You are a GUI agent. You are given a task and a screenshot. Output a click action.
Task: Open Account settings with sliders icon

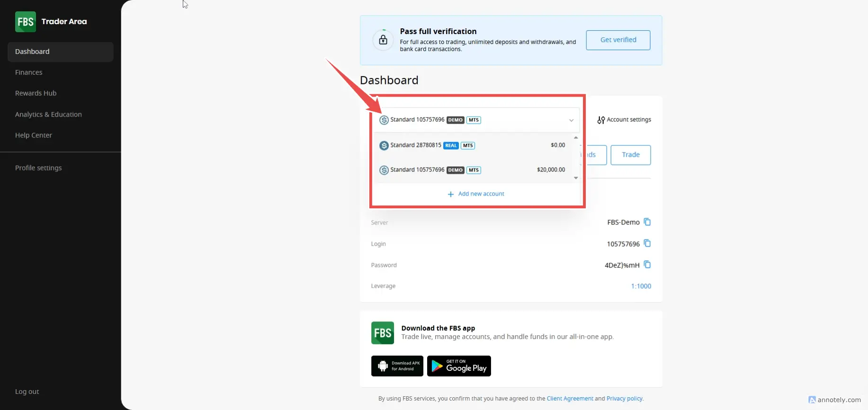coord(624,120)
